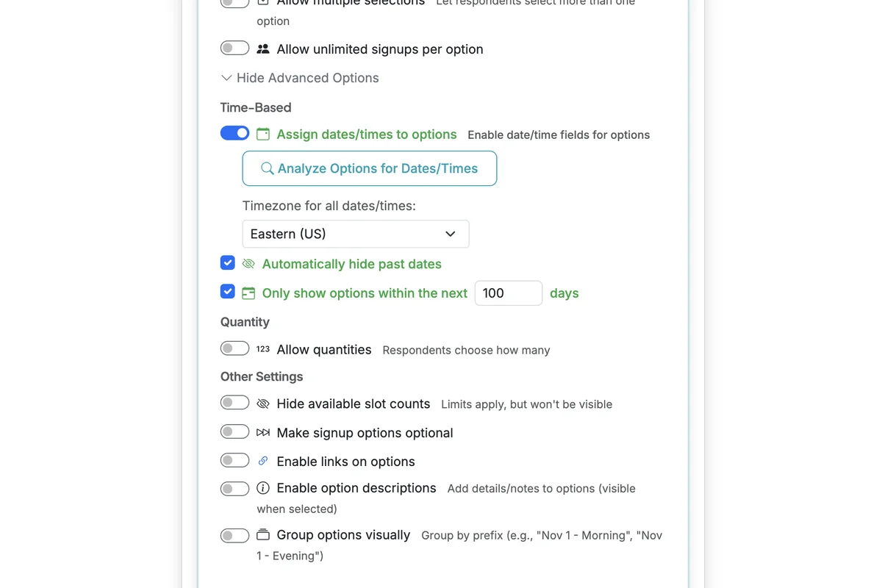Open the timezone dropdown showing Eastern (US)
882x588 pixels.
356,234
